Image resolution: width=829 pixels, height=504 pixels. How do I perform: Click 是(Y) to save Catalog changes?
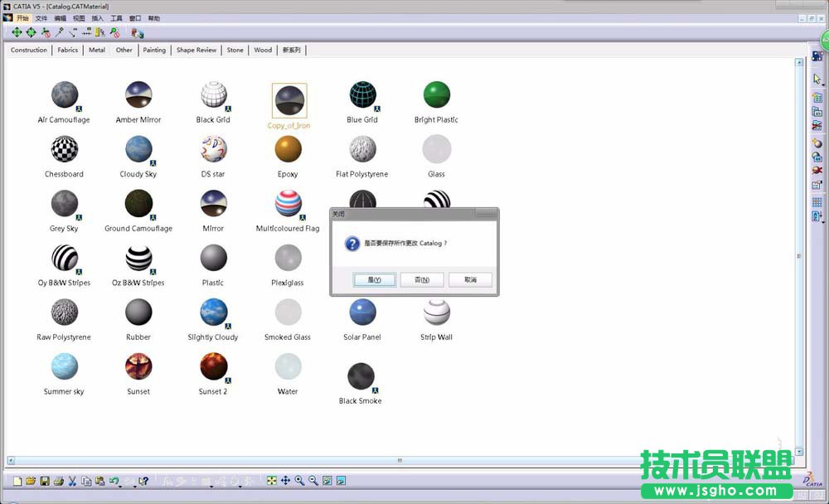374,280
